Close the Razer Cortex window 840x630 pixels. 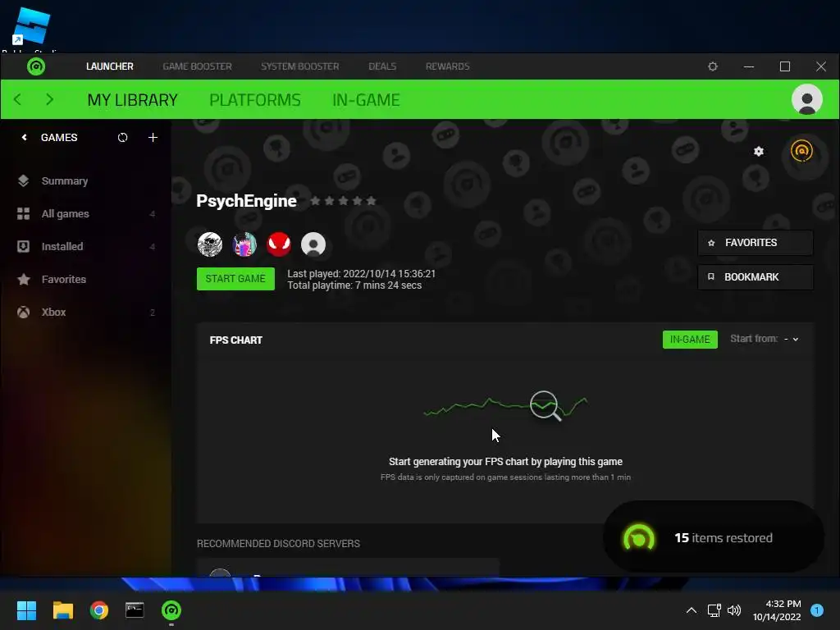[820, 66]
